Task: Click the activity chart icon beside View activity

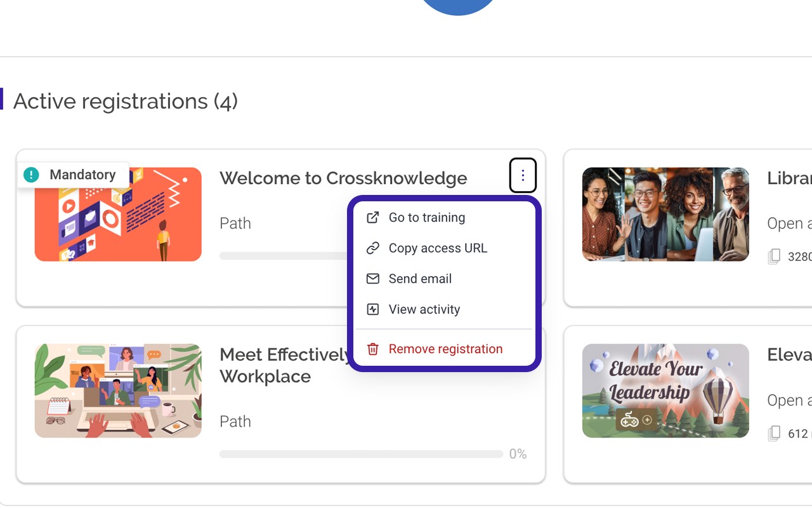Action: click(373, 309)
